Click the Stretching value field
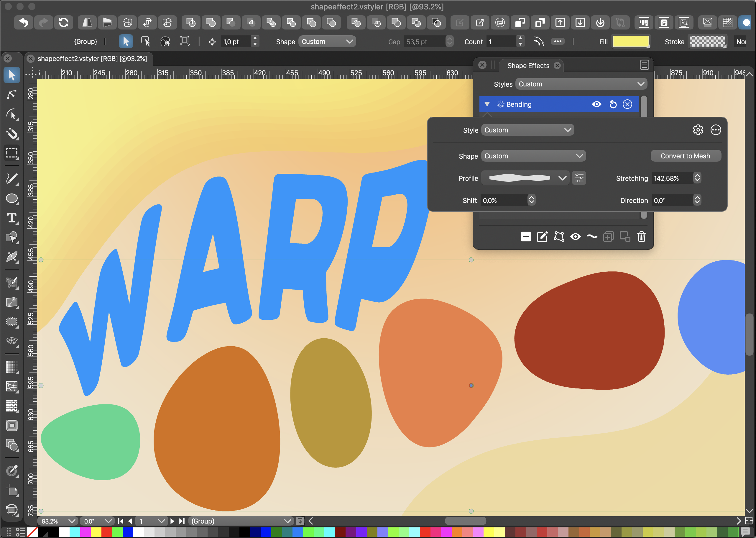This screenshot has width=756, height=538. pyautogui.click(x=672, y=178)
